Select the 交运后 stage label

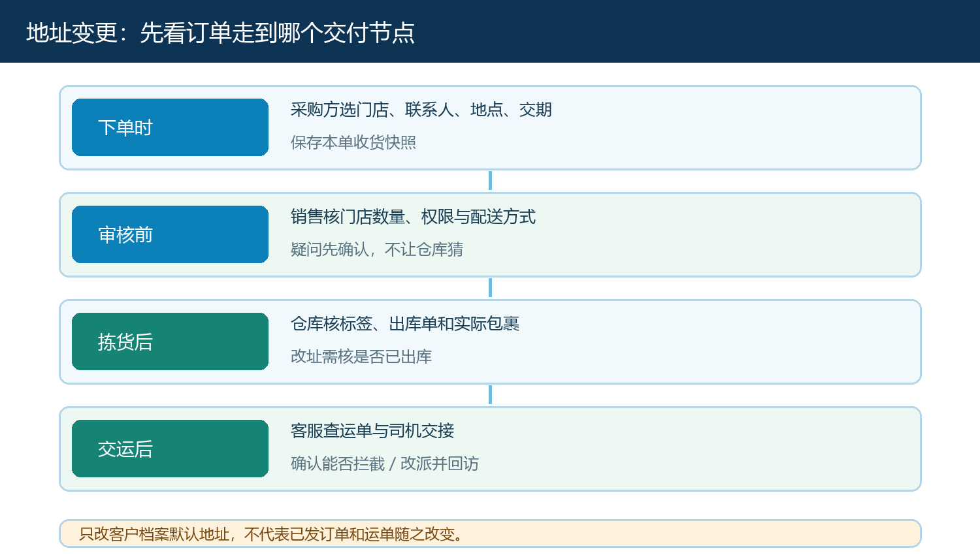pyautogui.click(x=170, y=449)
